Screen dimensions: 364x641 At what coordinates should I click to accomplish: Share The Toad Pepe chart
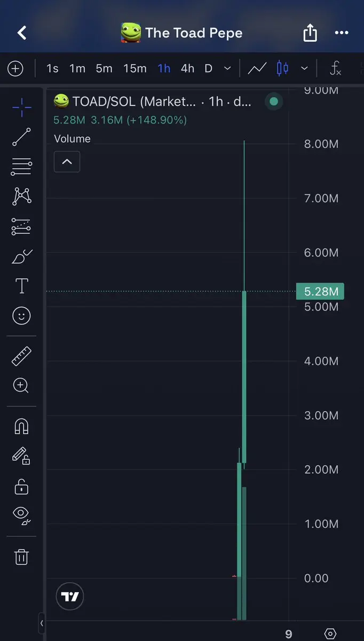coord(310,33)
